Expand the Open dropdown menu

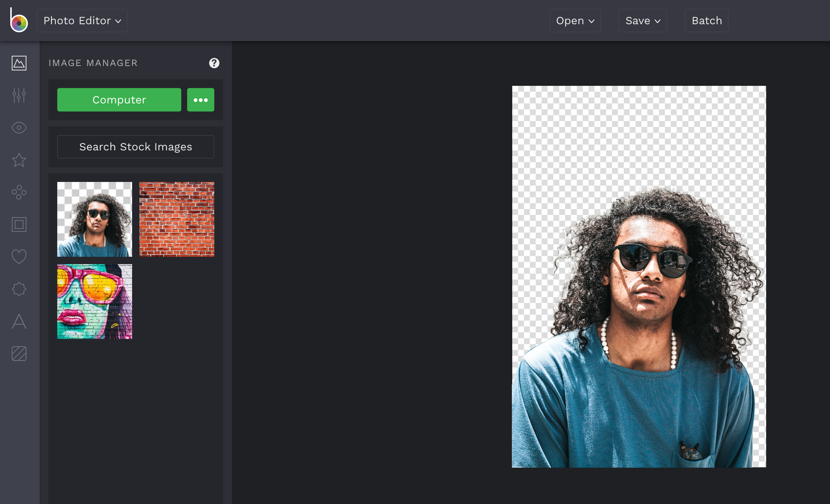(x=575, y=21)
